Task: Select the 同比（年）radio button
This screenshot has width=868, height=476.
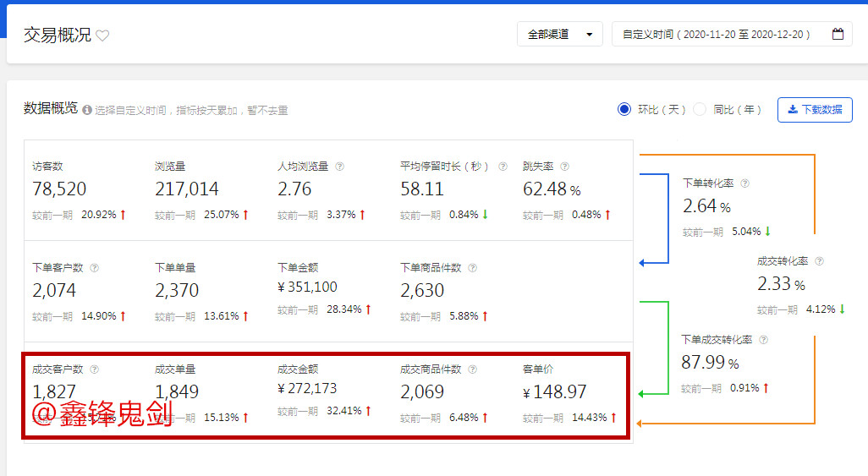Action: tap(700, 109)
